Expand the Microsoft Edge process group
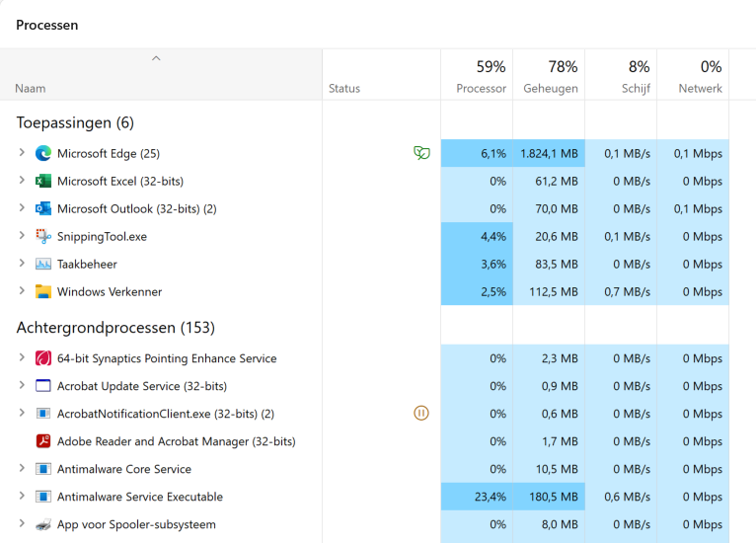 pos(22,153)
